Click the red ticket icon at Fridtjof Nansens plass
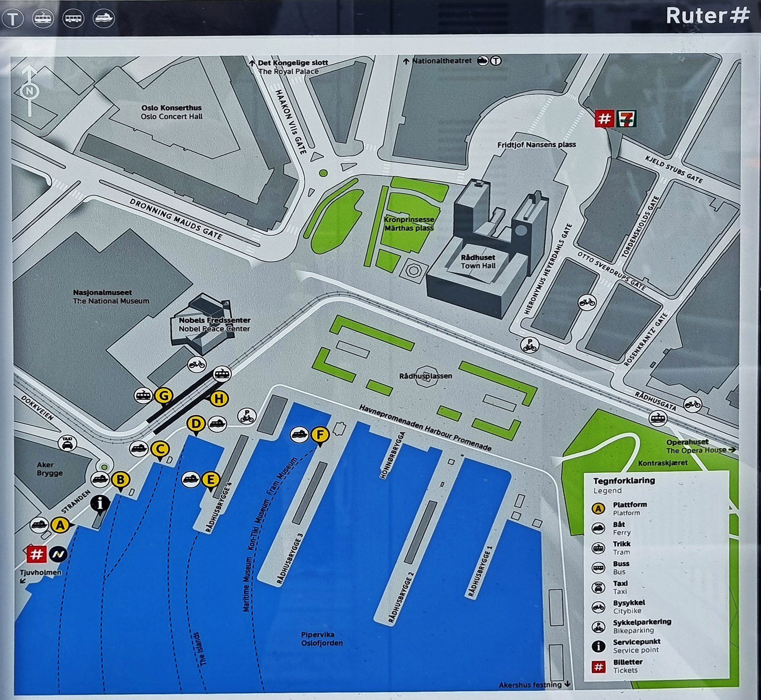Image resolution: width=761 pixels, height=700 pixels. (x=604, y=119)
